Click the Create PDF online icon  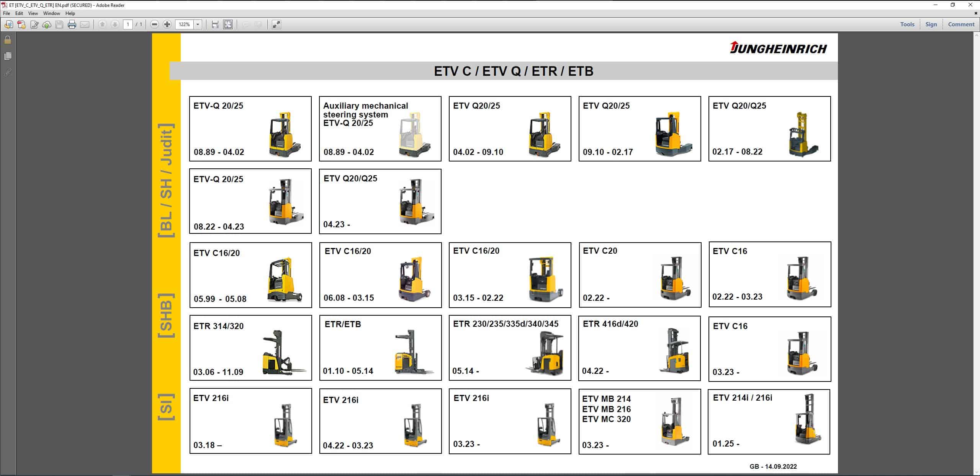(x=21, y=24)
